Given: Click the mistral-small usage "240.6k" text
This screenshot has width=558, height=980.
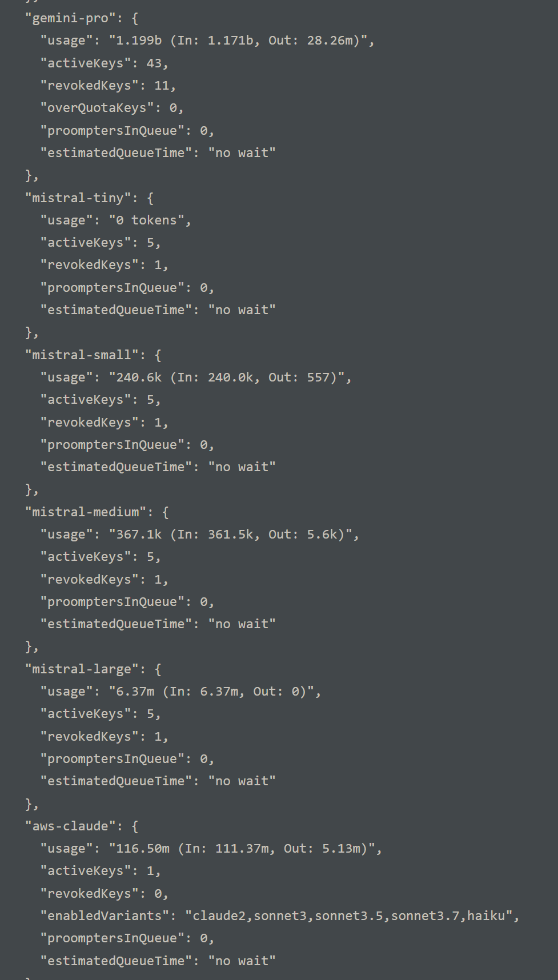Looking at the screenshot, I should 139,377.
